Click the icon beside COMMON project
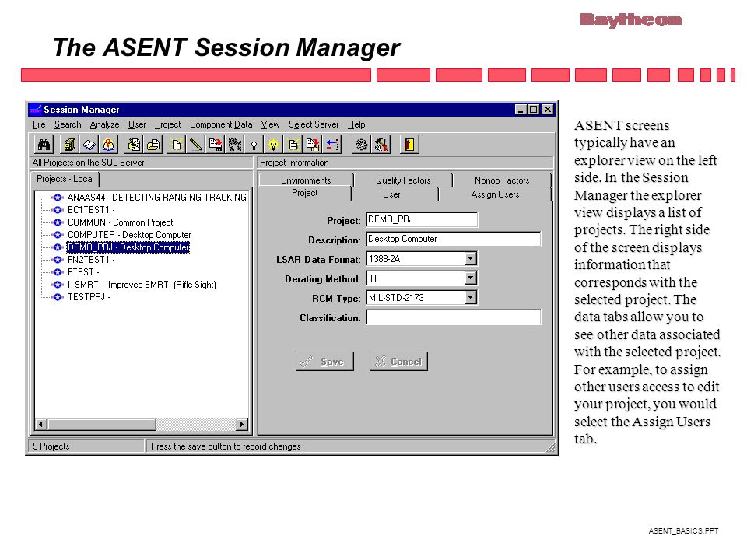The image size is (747, 560). tap(58, 222)
